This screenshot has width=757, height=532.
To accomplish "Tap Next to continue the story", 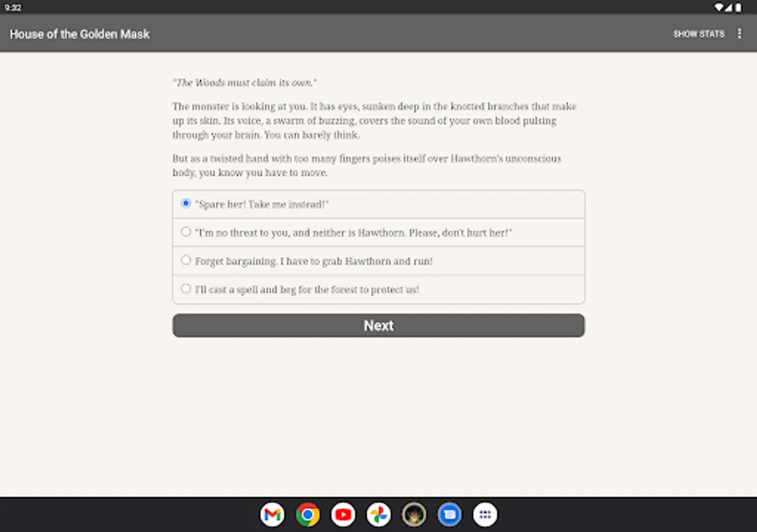I will point(378,325).
